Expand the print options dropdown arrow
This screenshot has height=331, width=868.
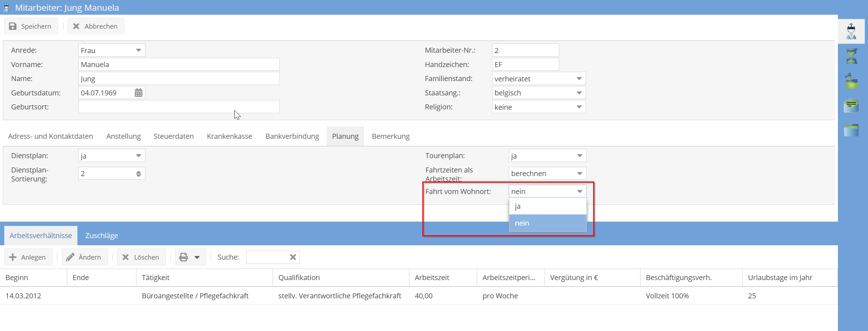pyautogui.click(x=197, y=257)
